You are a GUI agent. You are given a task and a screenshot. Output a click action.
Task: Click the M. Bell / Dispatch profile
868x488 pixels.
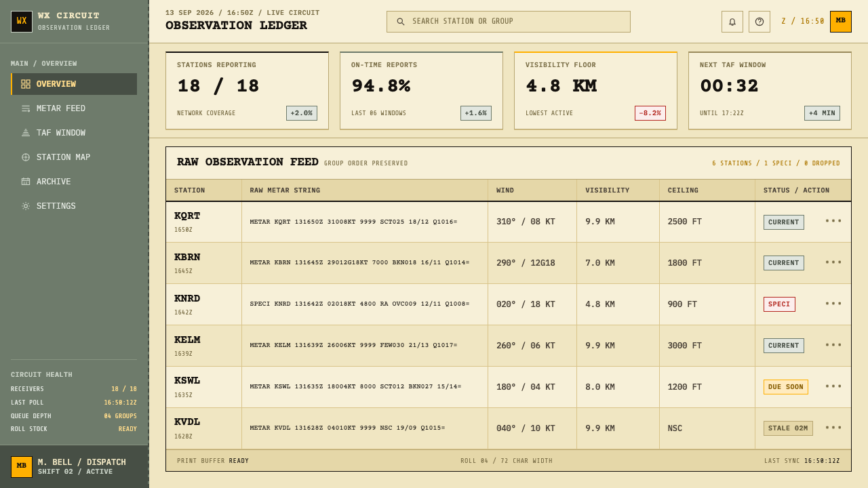tap(74, 466)
